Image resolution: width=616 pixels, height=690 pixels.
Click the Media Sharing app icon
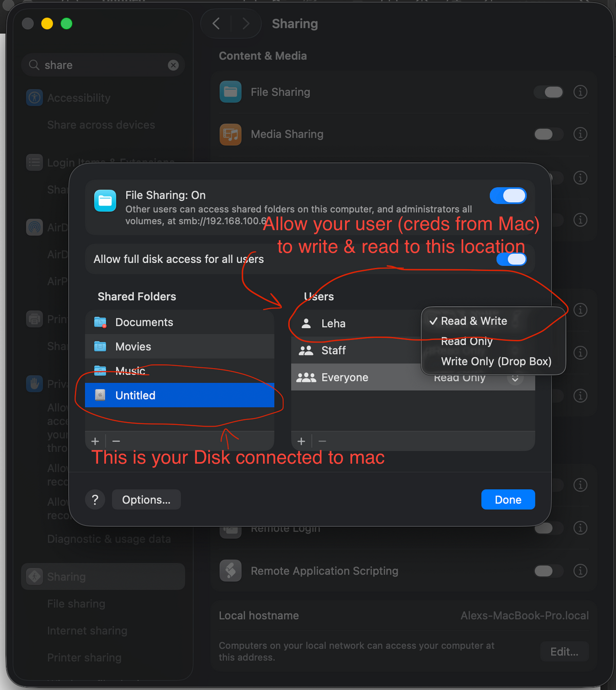230,135
